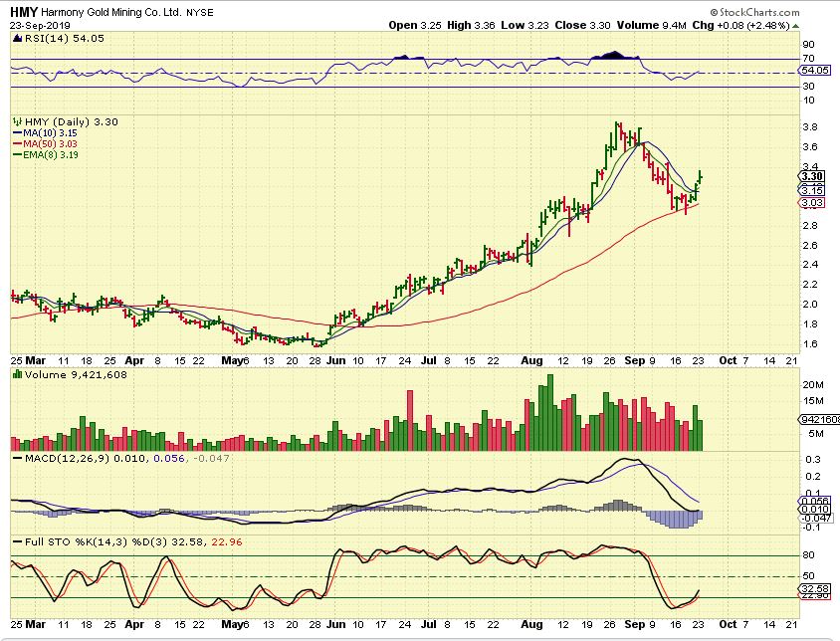840x641 pixels.
Task: Click the date 23-Sep-2019
Action: click(40, 25)
